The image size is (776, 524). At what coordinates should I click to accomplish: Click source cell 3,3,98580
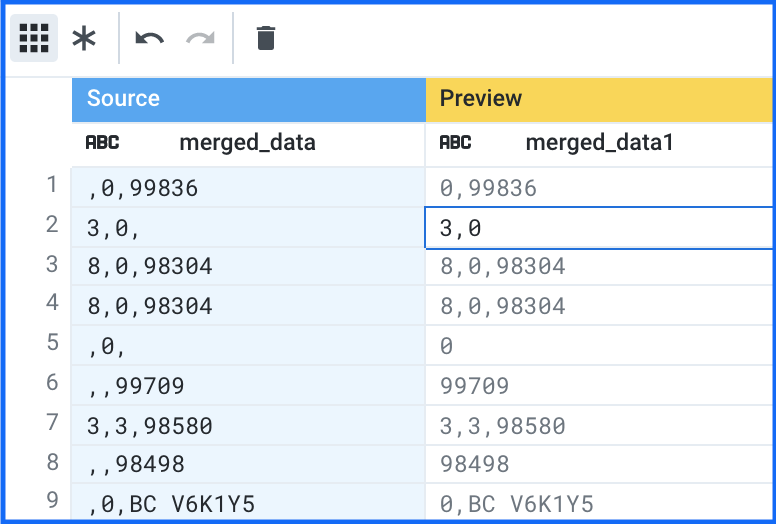pos(248,426)
